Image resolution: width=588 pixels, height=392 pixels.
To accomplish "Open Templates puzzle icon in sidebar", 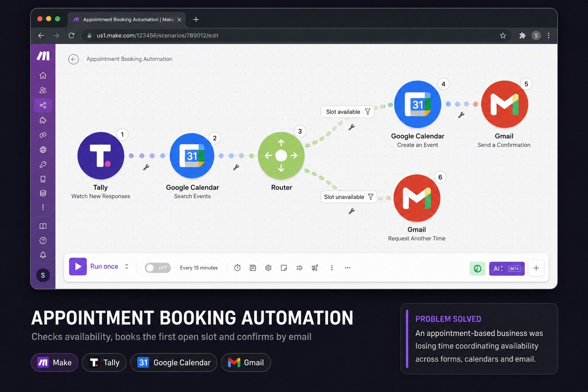I will 43,120.
